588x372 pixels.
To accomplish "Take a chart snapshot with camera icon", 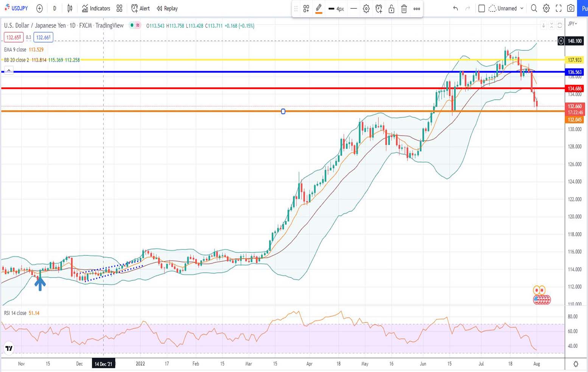I will click(x=571, y=8).
